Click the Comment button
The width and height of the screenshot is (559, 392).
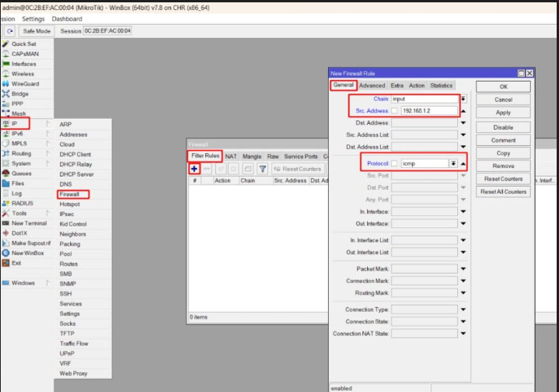503,140
